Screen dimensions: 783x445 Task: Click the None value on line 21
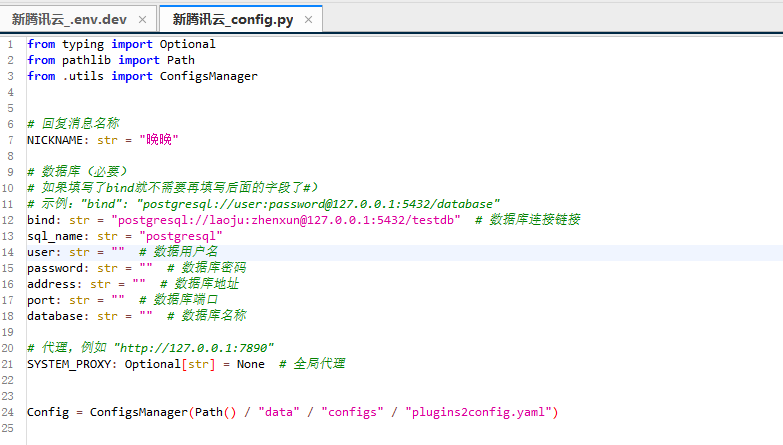[251, 364]
